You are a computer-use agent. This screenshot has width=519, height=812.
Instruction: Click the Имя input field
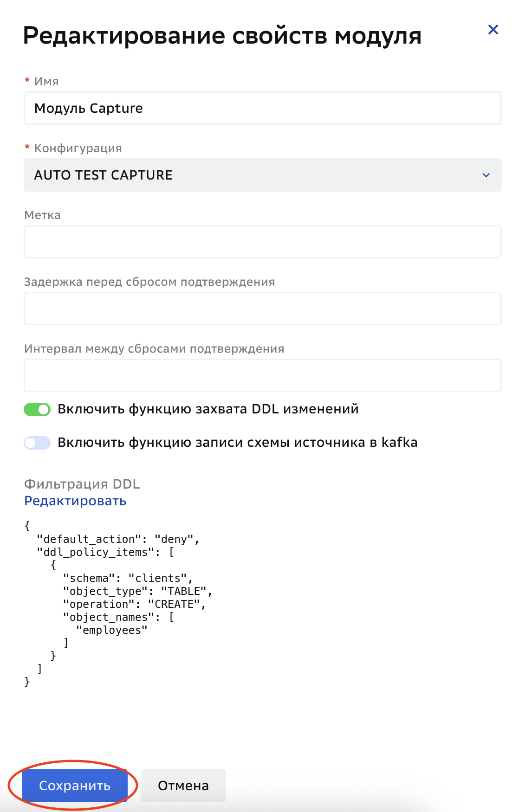coord(263,108)
